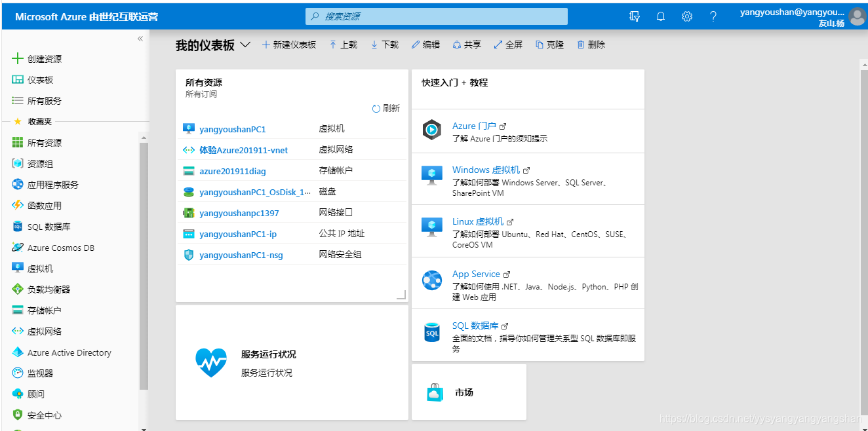
Task: Click the user avatar picture
Action: [x=858, y=17]
